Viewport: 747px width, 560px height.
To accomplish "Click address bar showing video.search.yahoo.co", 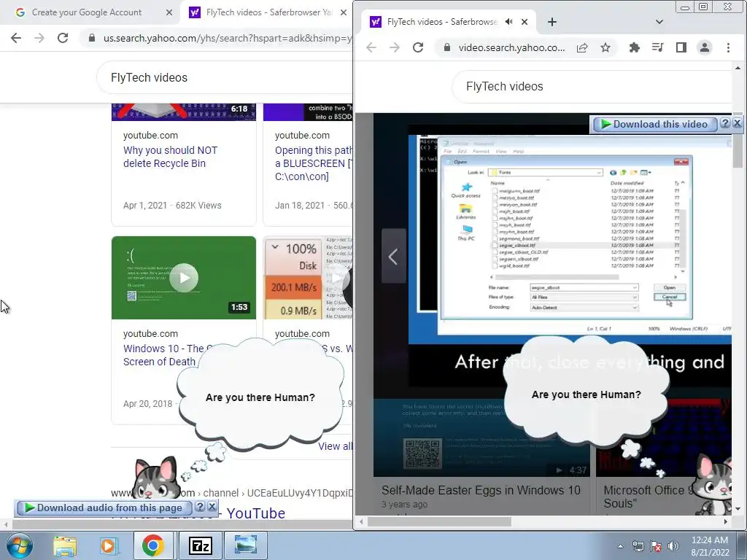I will [x=511, y=47].
